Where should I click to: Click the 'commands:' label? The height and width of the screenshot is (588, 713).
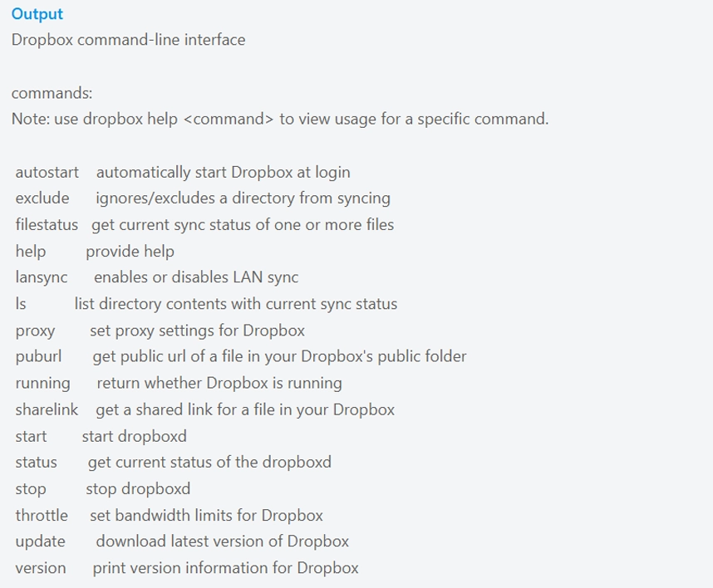click(52, 93)
